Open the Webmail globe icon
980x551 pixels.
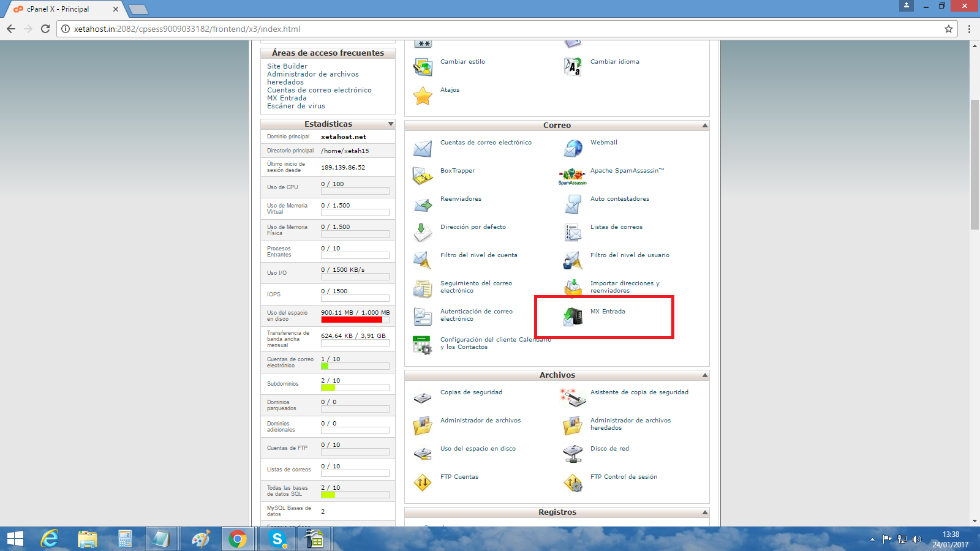(573, 148)
